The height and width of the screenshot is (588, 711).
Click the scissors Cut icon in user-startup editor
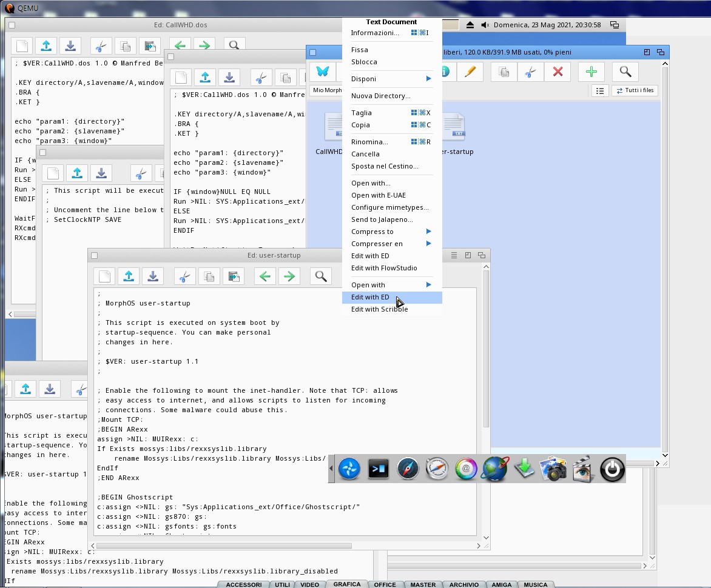pyautogui.click(x=184, y=276)
